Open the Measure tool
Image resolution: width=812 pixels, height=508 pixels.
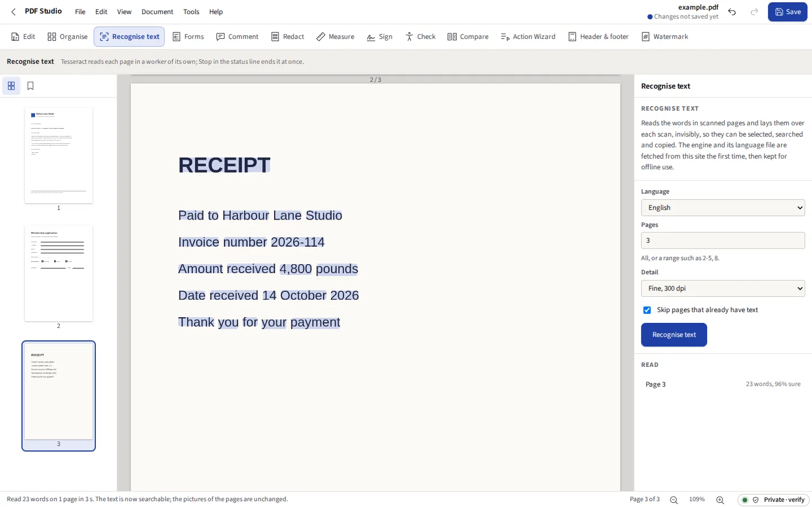coord(336,37)
